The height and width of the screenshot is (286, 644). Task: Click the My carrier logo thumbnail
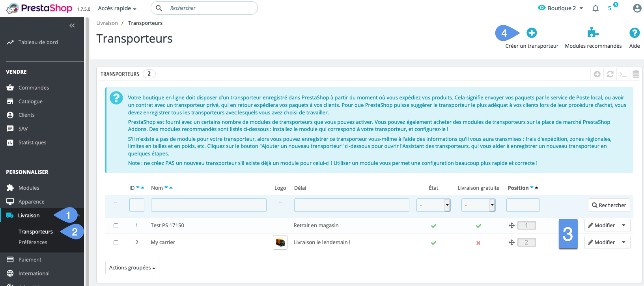pyautogui.click(x=280, y=243)
